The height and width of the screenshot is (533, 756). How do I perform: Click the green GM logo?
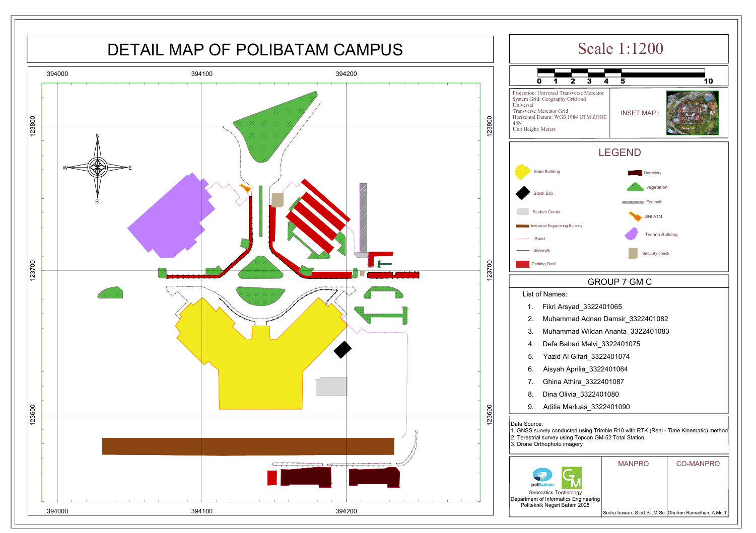pos(572,478)
